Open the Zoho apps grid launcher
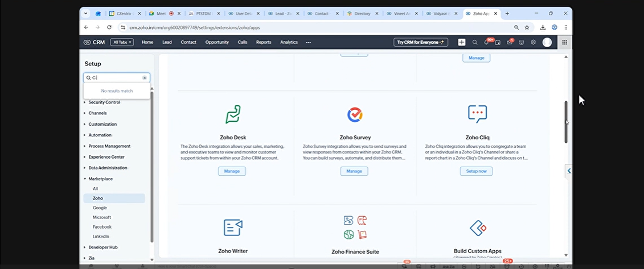 click(564, 42)
